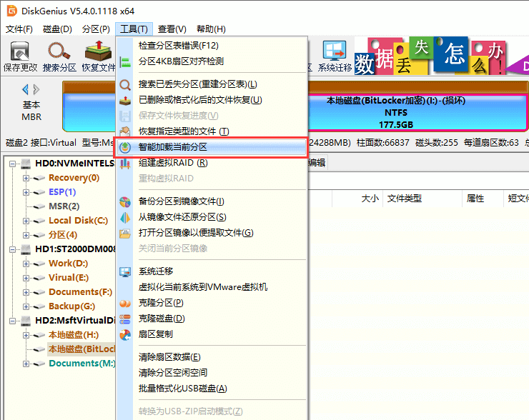Expand the ESP(1) partition node
529x420 pixels.
[26, 192]
